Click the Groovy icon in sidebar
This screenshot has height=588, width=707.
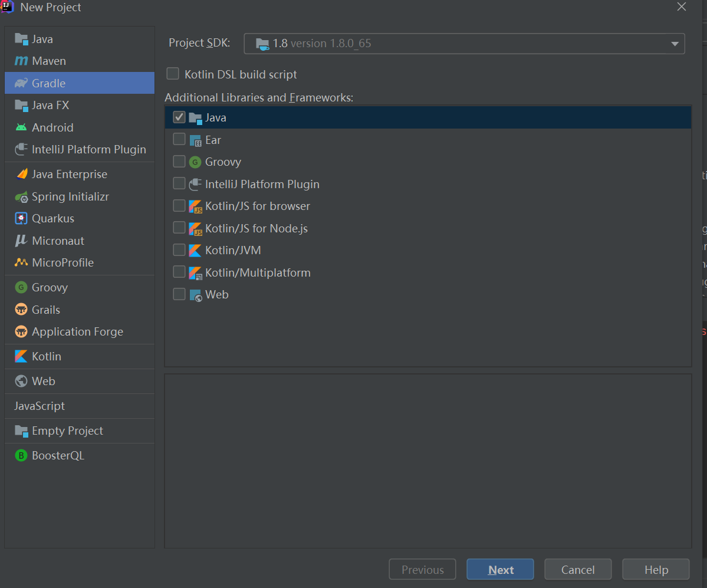[x=21, y=287]
